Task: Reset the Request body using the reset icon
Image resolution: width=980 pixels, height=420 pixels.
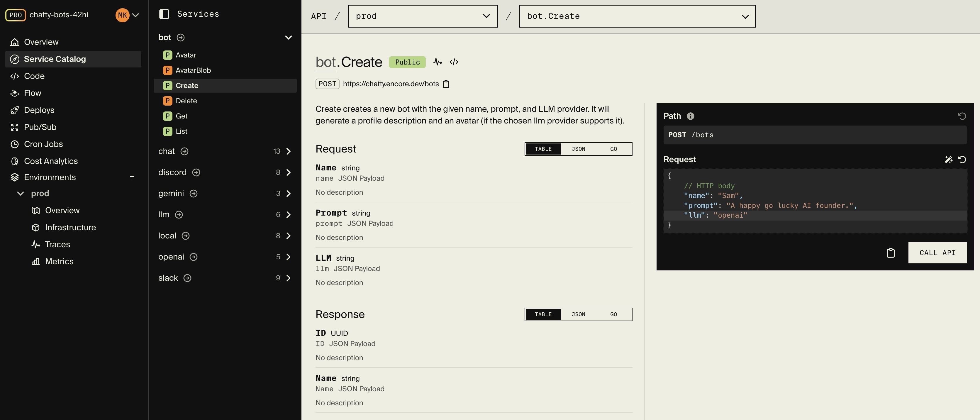Action: (x=962, y=159)
